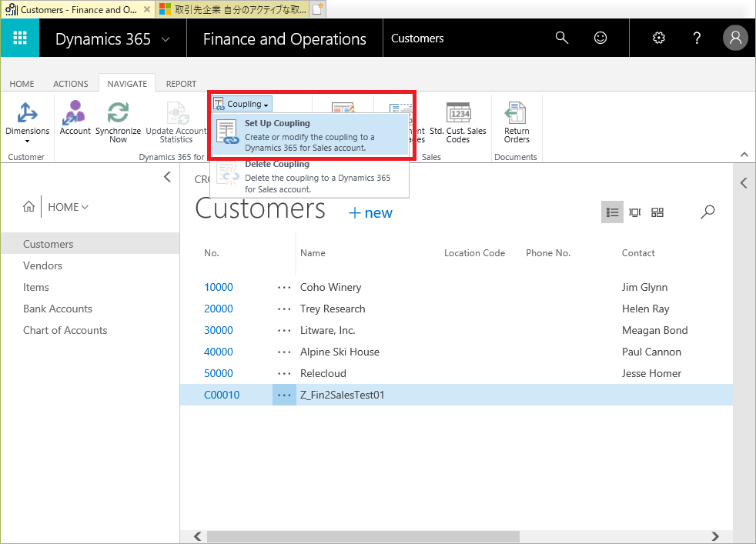Click the horizontal scrollbar left arrow
This screenshot has height=544, width=756.
tap(198, 536)
